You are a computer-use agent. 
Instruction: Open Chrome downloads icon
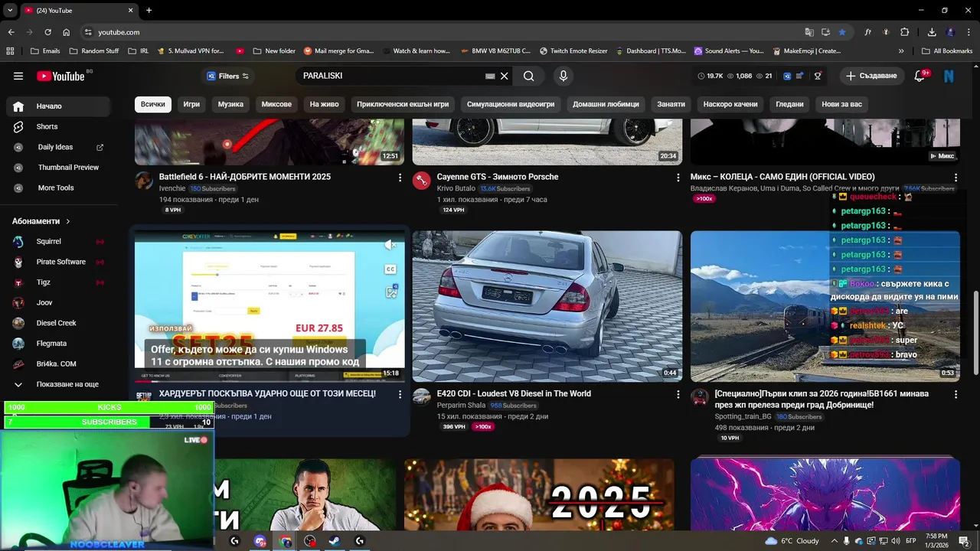pos(932,32)
